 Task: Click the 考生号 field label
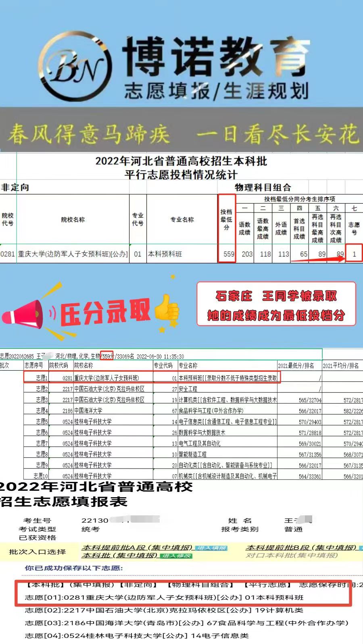(x=37, y=521)
